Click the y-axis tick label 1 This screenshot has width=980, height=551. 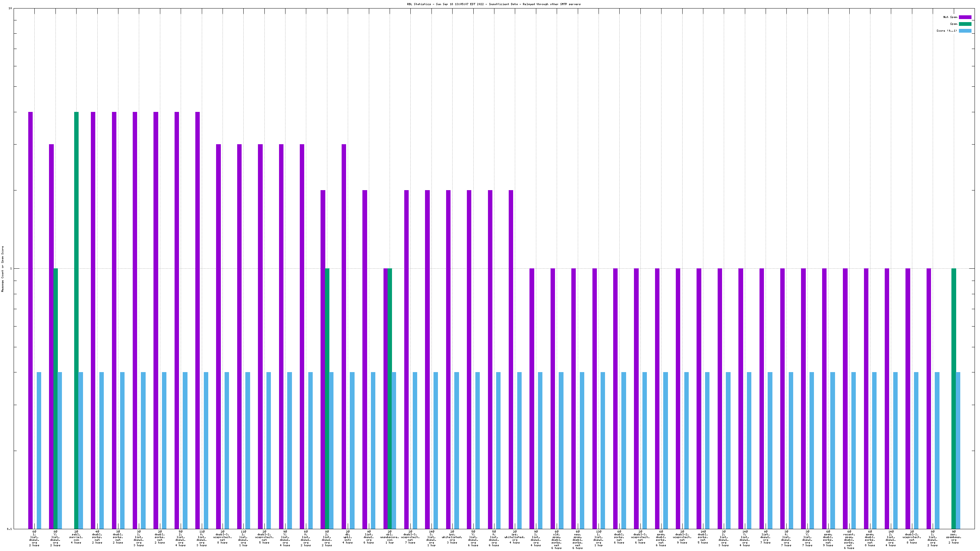point(11,269)
